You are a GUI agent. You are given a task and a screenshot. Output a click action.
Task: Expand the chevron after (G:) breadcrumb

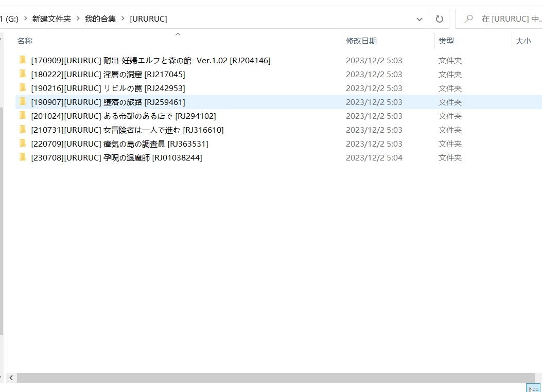(x=26, y=19)
